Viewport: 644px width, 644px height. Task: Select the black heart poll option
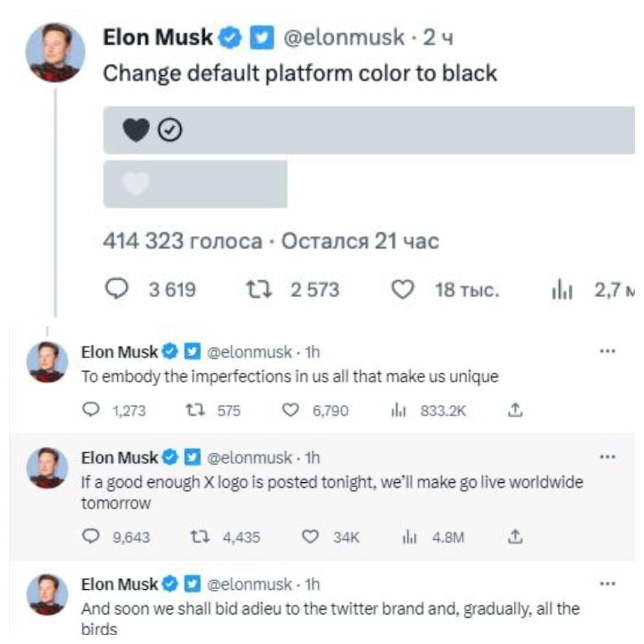370,130
